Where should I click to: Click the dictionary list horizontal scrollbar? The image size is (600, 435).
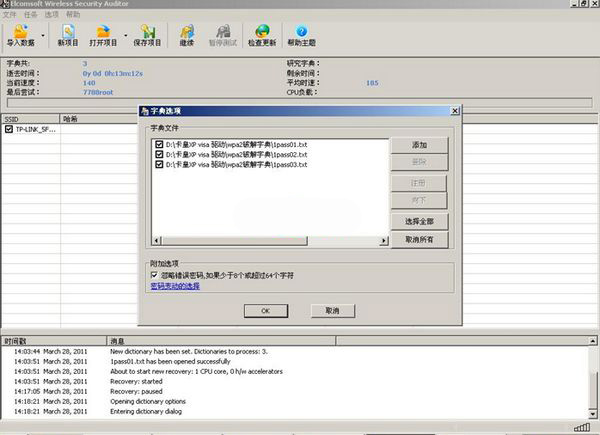[270, 241]
